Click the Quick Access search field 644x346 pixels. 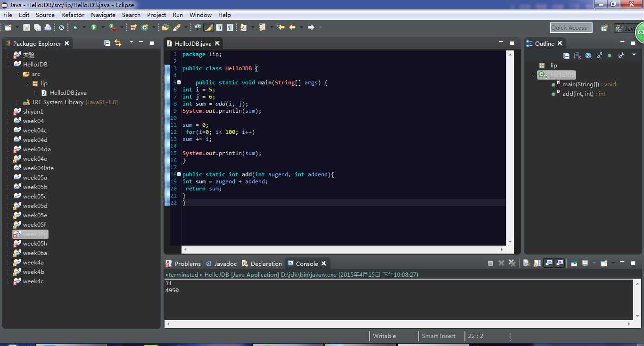[x=571, y=28]
